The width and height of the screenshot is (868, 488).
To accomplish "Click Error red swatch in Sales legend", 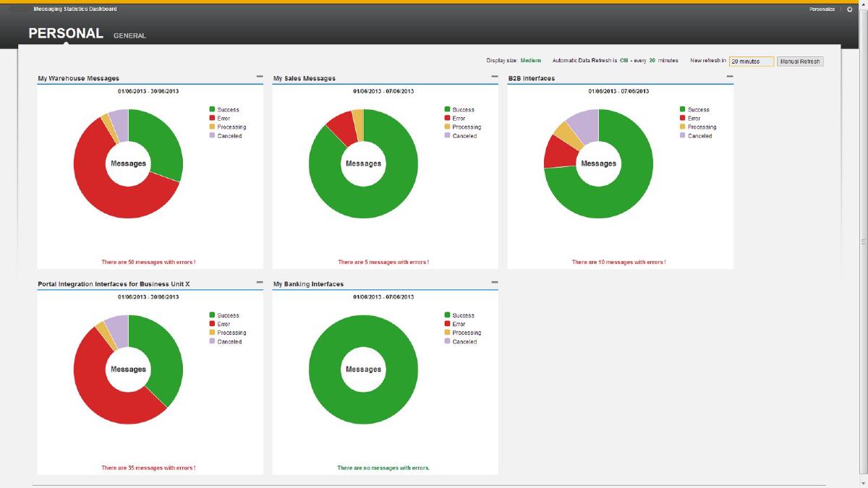I will 448,119.
